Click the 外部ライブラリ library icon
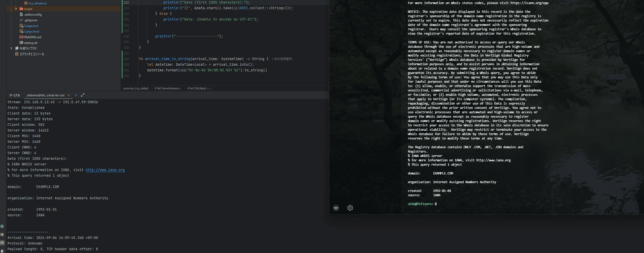644x253 pixels. click(16, 48)
